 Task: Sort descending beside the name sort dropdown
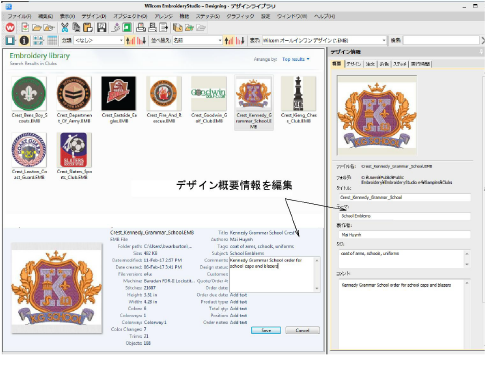(240, 40)
